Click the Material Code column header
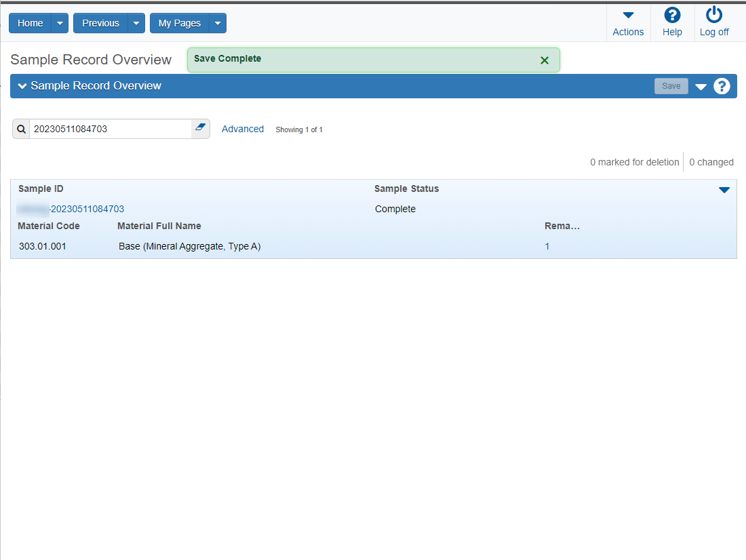This screenshot has height=560, width=746. click(49, 226)
